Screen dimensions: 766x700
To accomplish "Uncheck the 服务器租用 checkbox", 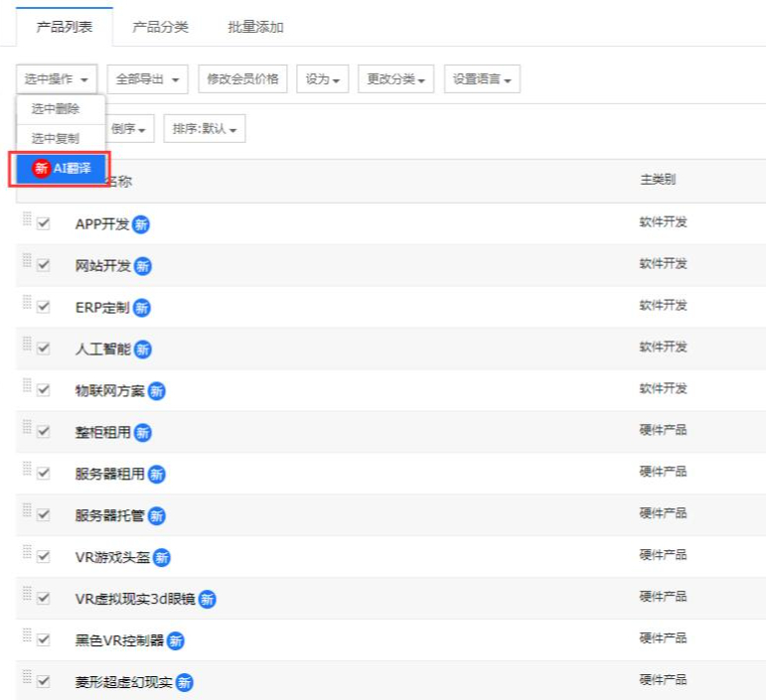I will click(44, 473).
